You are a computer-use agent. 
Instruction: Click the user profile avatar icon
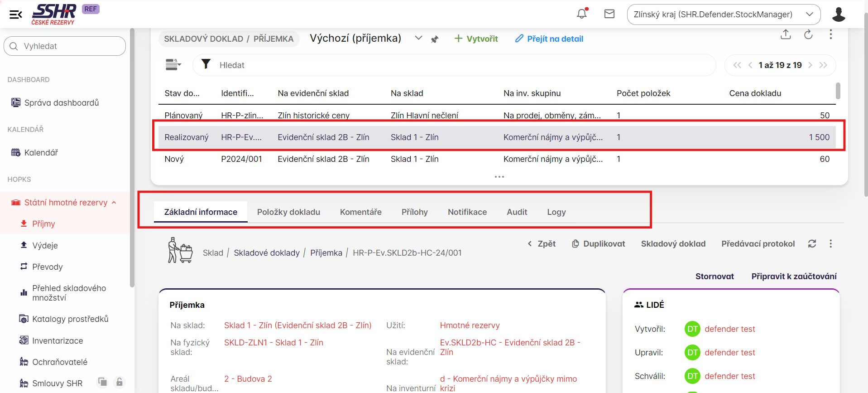click(x=839, y=15)
